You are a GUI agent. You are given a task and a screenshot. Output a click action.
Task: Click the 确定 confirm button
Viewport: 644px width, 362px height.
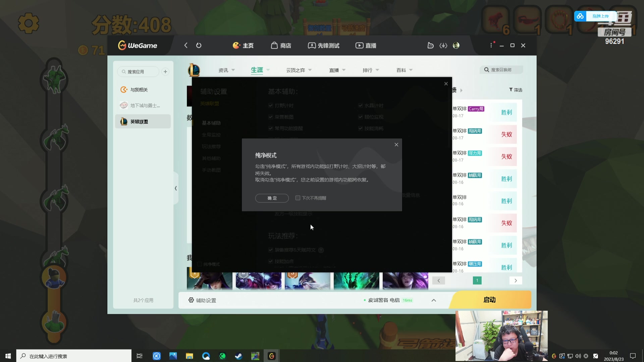point(272,198)
